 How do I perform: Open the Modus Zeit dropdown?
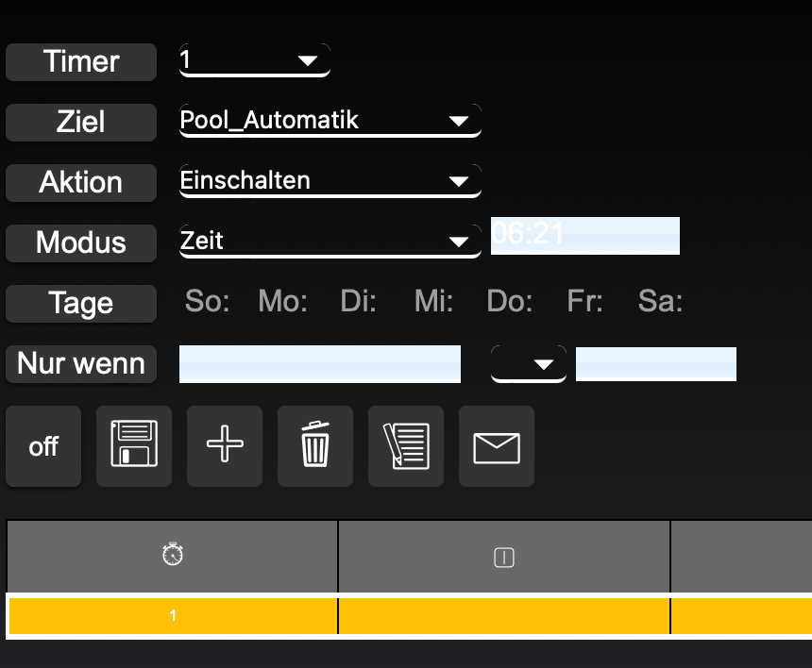coord(330,242)
